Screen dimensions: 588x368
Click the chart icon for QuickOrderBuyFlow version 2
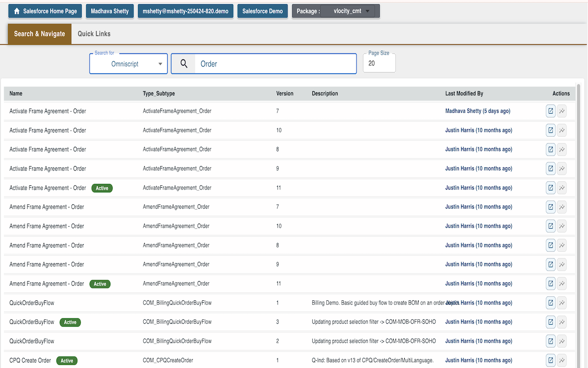coord(562,341)
